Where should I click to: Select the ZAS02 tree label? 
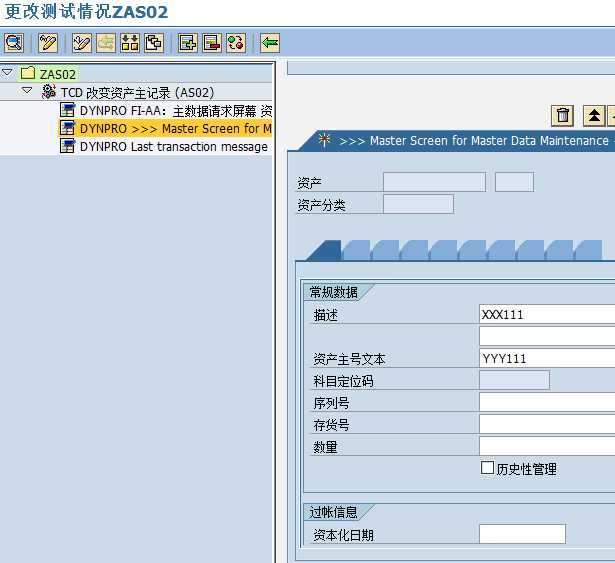58,74
